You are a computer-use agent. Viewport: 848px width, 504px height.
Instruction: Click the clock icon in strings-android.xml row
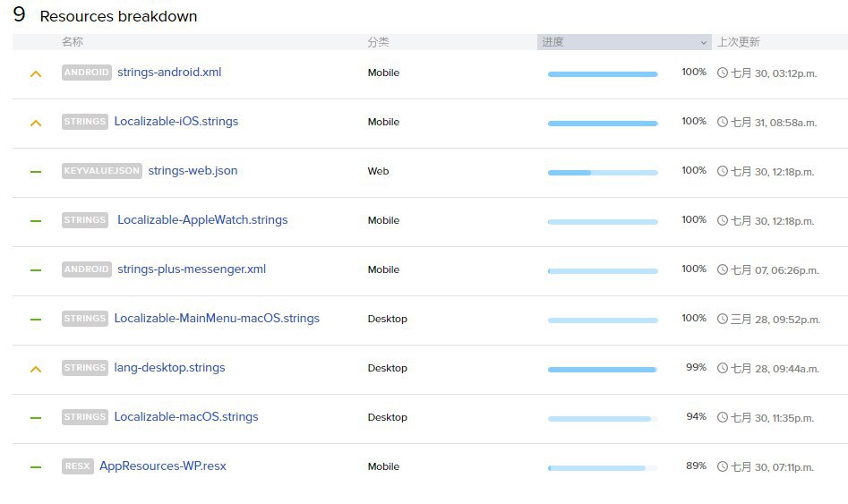pyautogui.click(x=723, y=73)
